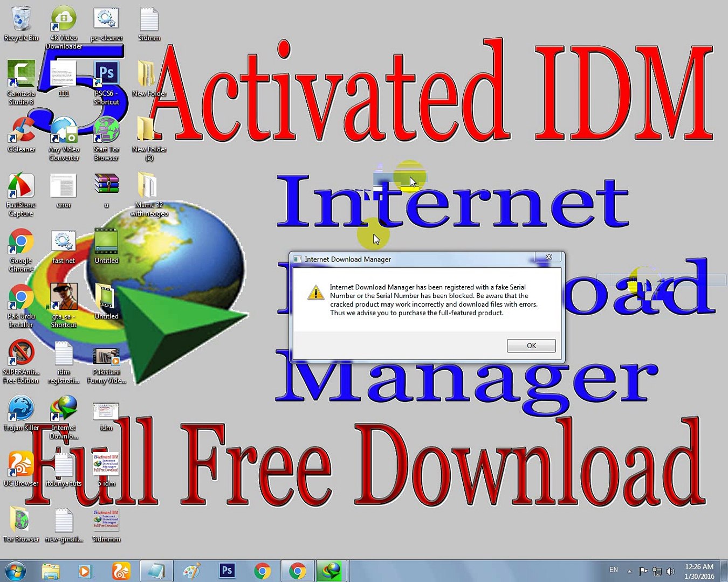Select the WinRAR archive named u
Image resolution: width=728 pixels, height=582 pixels.
106,191
